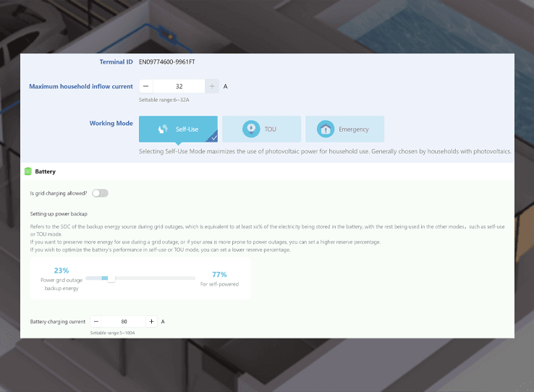Image resolution: width=534 pixels, height=392 pixels.
Task: Click the 77% self-powered percentage
Action: click(219, 274)
